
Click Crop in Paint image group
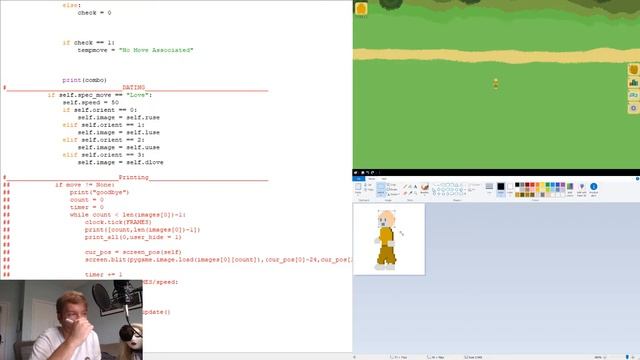click(x=391, y=185)
